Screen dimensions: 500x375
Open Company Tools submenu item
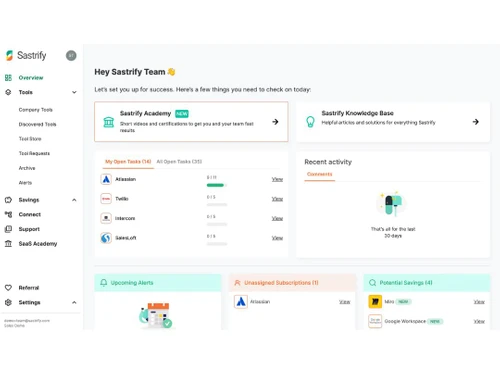point(36,110)
